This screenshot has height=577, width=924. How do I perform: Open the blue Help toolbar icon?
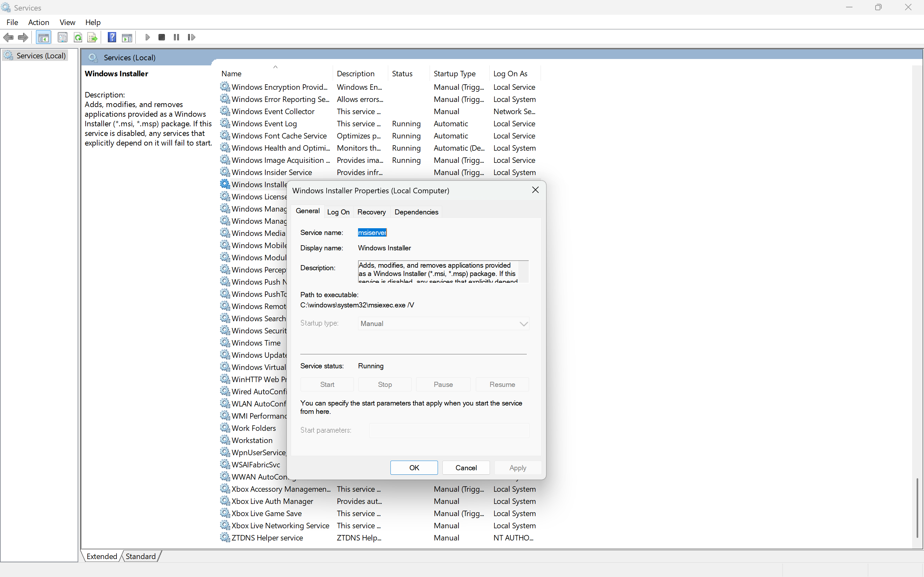point(112,38)
